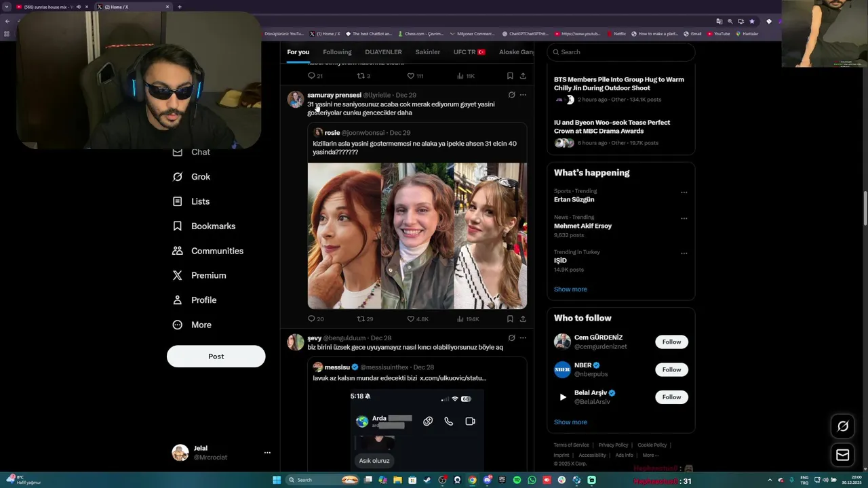Open the Netflix bookmark in bookmarks bar

tap(616, 34)
